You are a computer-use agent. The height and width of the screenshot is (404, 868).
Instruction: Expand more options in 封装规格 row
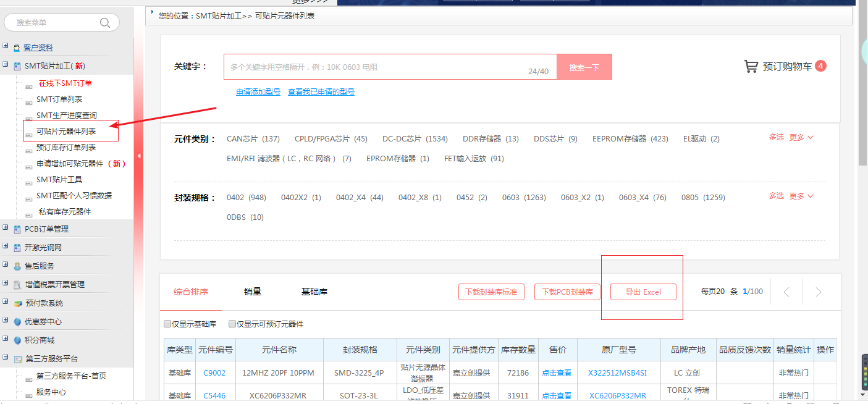coord(801,196)
